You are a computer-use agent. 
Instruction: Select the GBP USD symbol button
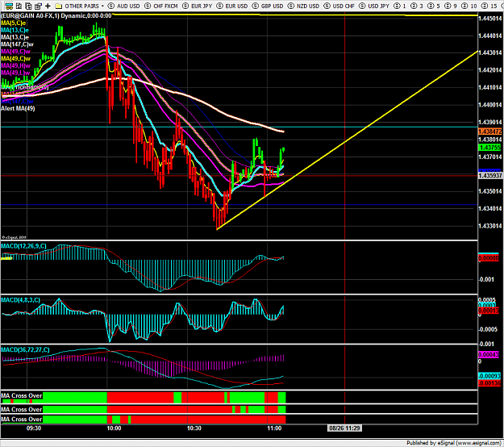(268, 6)
